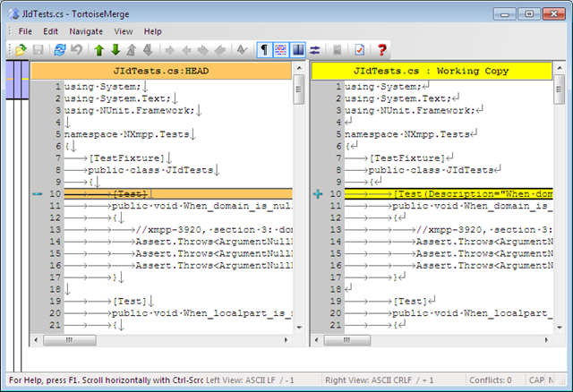Image resolution: width=573 pixels, height=392 pixels.
Task: Click the Undo arrow icon
Action: [76, 50]
